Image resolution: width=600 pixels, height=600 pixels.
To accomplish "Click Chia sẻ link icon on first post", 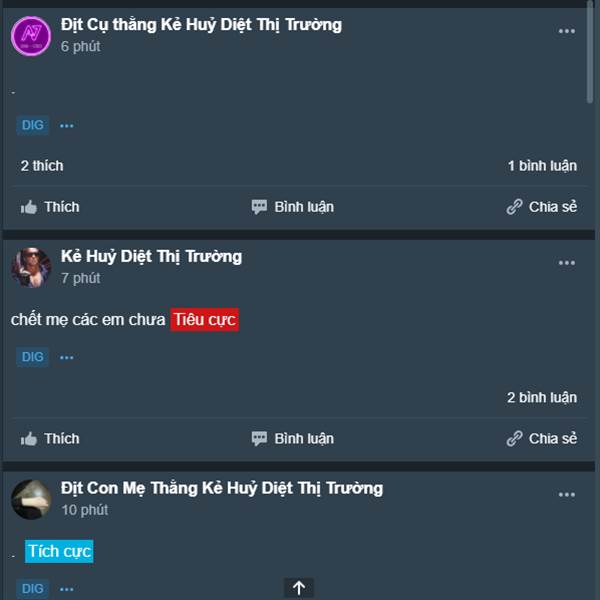I will tap(514, 207).
